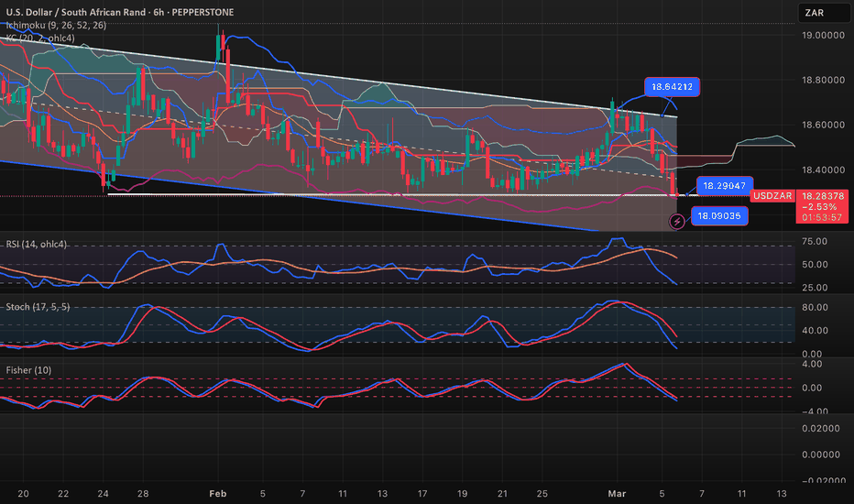Click the Stoch 40.00 scale value

815,330
